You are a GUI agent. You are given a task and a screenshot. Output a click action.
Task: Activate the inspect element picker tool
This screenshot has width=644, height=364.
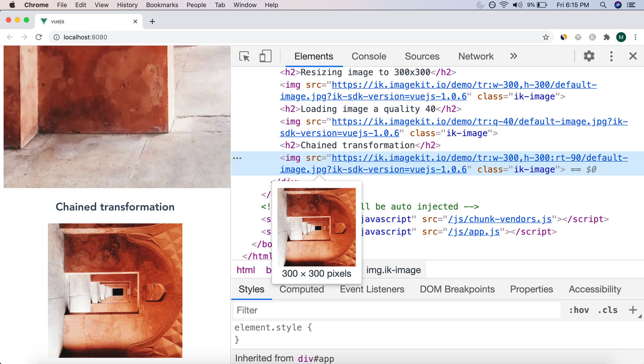pyautogui.click(x=244, y=56)
